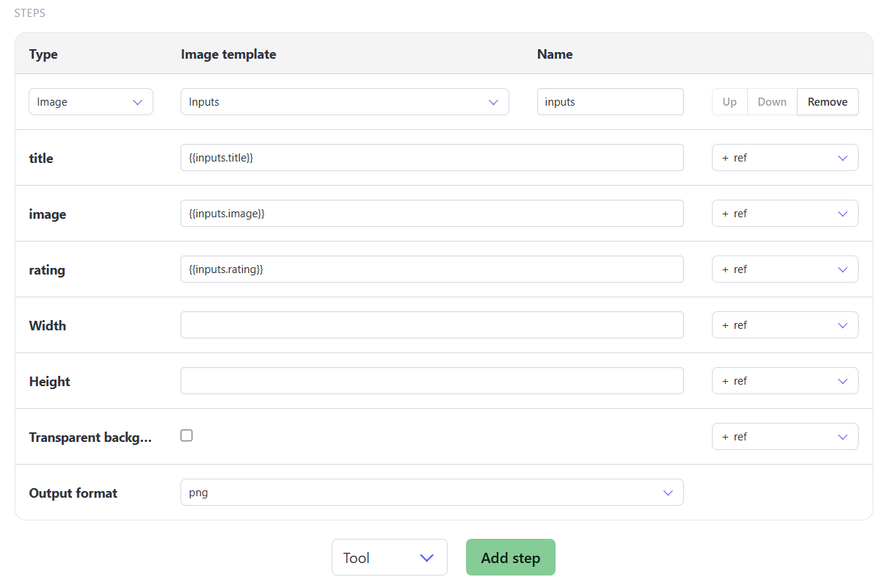Screen dimensions: 888x588
Task: Open the + ref dropdown for image
Action: pos(785,214)
